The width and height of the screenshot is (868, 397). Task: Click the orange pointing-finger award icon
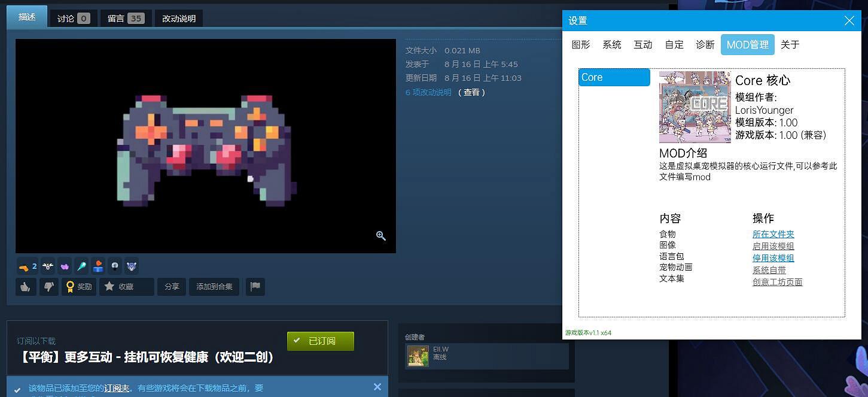tap(24, 266)
